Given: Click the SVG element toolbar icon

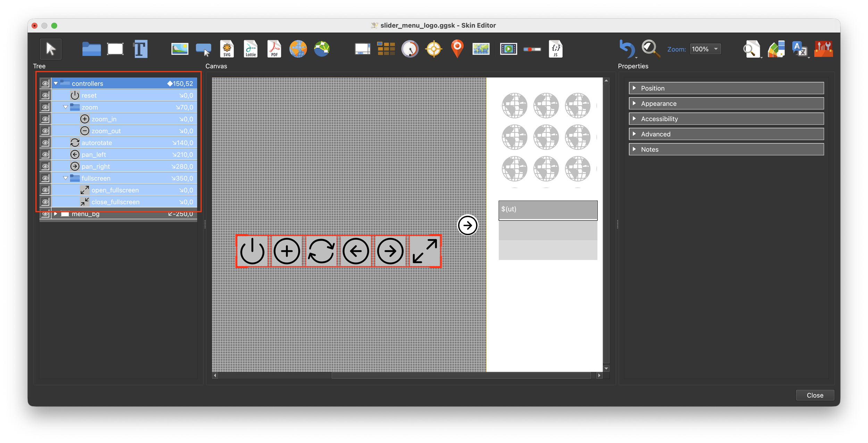Looking at the screenshot, I should tap(227, 49).
